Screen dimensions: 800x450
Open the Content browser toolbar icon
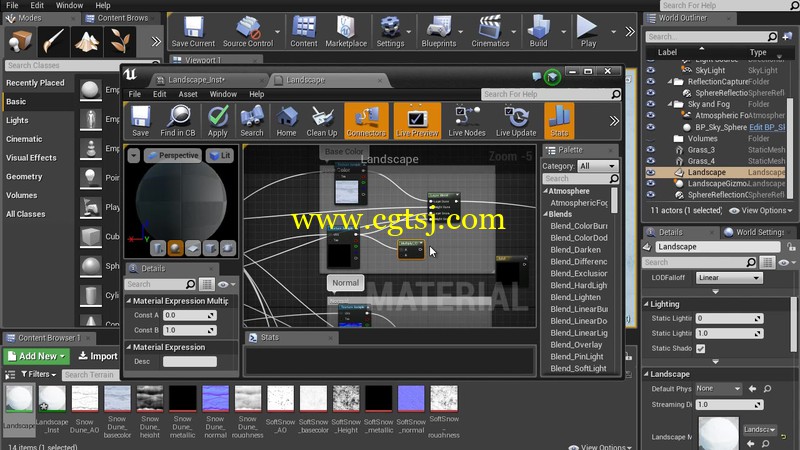click(x=304, y=31)
